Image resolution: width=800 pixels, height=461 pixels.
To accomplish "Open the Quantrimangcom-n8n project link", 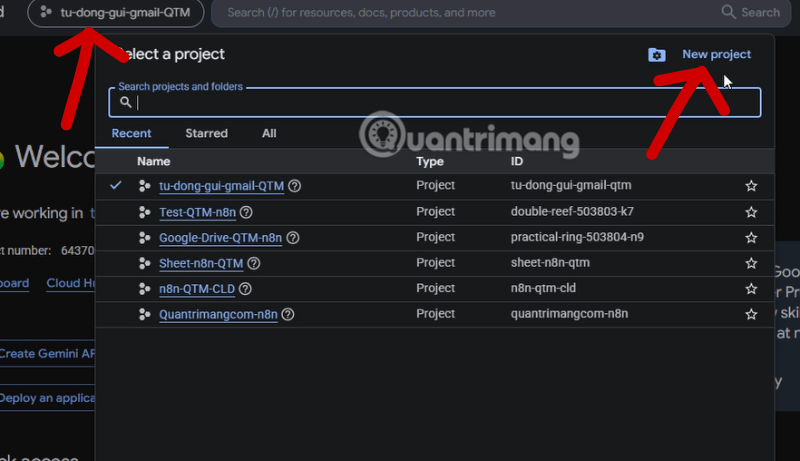I will pos(218,314).
